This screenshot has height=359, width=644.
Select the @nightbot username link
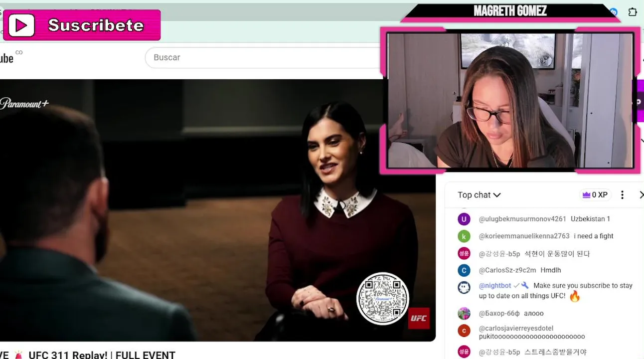click(495, 286)
